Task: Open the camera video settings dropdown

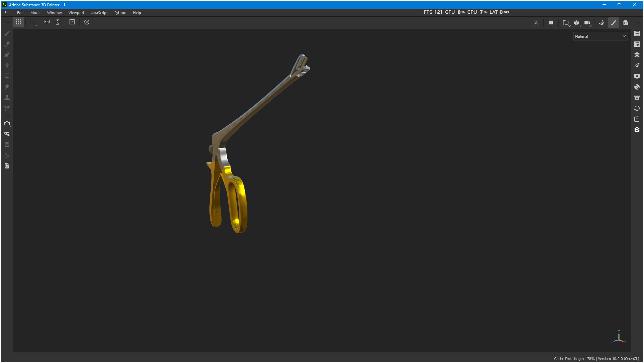Action: pyautogui.click(x=587, y=23)
